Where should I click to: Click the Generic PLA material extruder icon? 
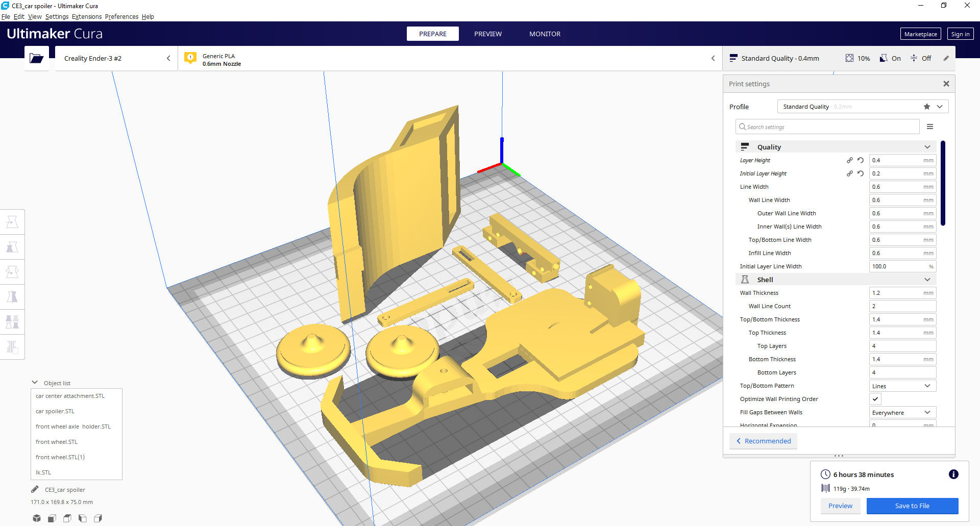190,58
